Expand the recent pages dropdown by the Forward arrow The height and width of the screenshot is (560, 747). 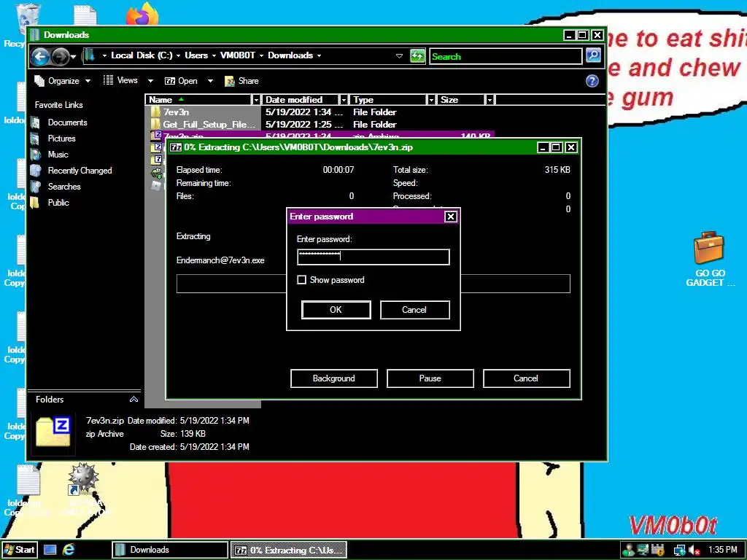coord(74,57)
